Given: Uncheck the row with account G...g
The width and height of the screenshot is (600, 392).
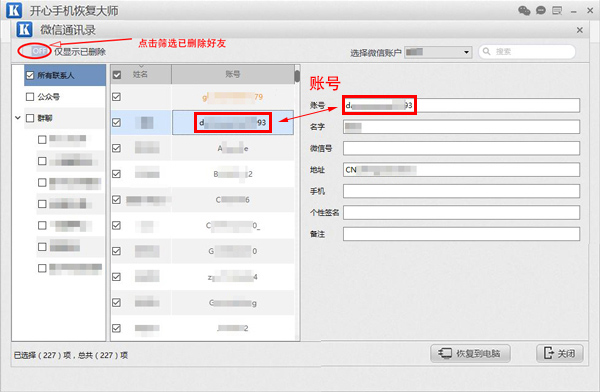Looking at the screenshot, I should pos(117,302).
